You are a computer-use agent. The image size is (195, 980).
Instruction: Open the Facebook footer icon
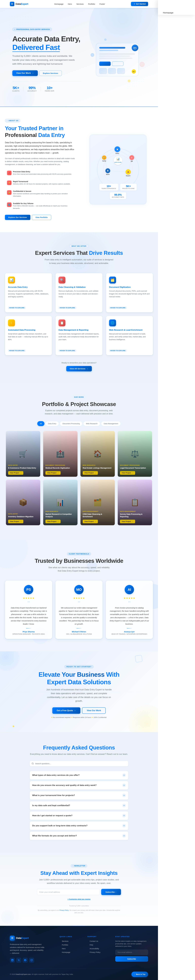[x=25, y=960]
